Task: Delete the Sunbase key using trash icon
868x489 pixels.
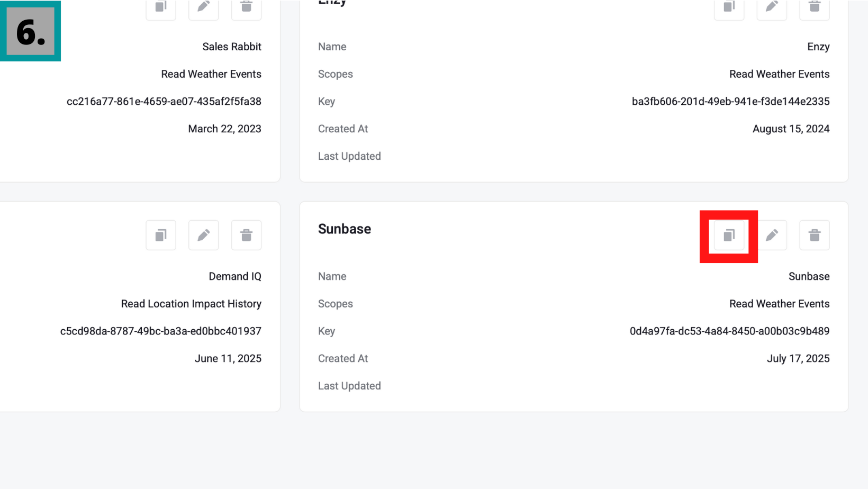Action: click(x=815, y=235)
